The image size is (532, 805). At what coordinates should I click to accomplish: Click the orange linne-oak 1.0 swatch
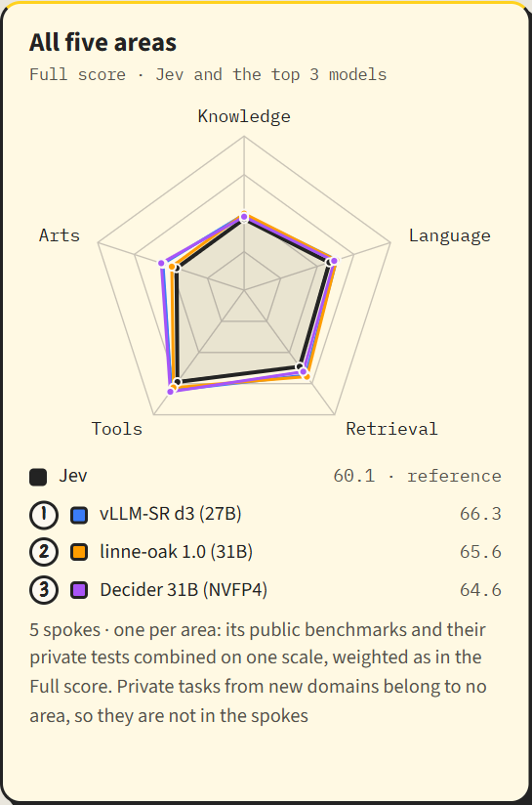79,552
